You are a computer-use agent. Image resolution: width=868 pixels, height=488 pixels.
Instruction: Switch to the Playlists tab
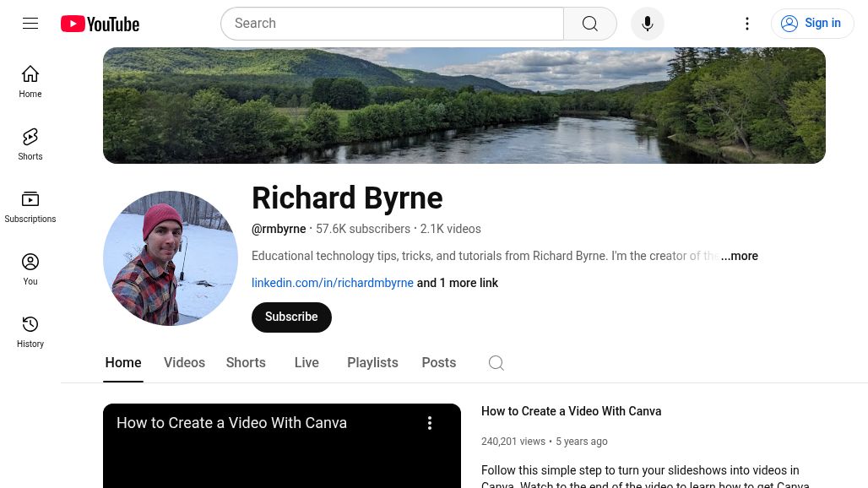pos(372,362)
